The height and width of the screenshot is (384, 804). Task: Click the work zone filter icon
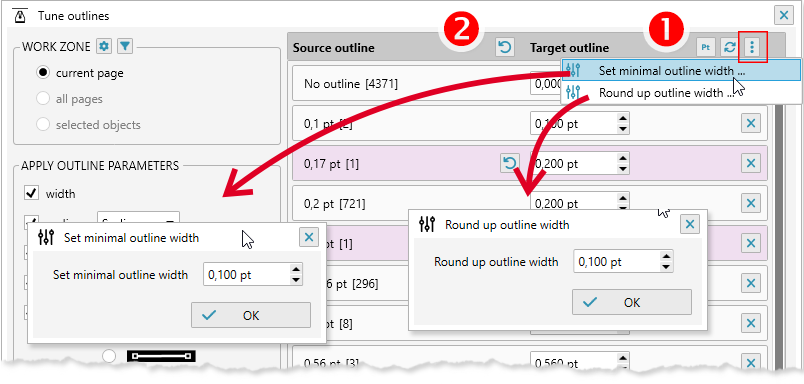click(125, 47)
